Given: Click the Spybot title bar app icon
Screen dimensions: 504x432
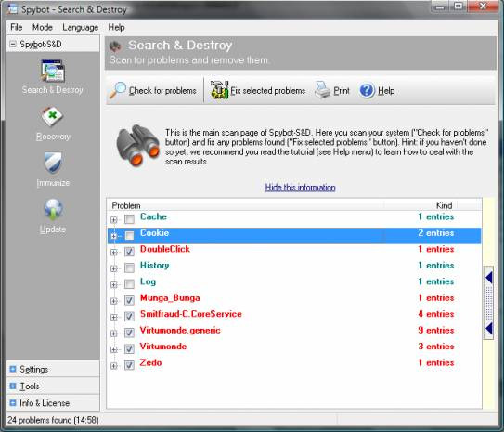Looking at the screenshot, I should click(x=13, y=8).
